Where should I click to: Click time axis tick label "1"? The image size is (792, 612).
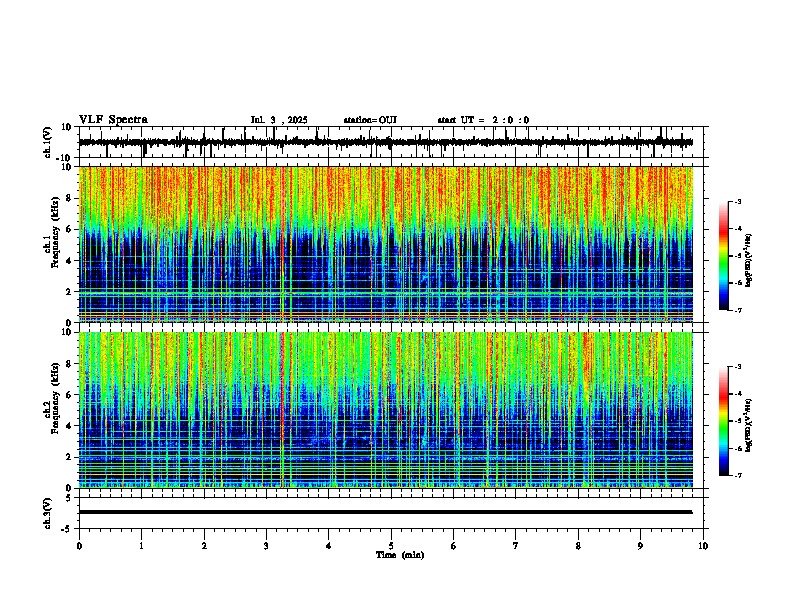[141, 546]
